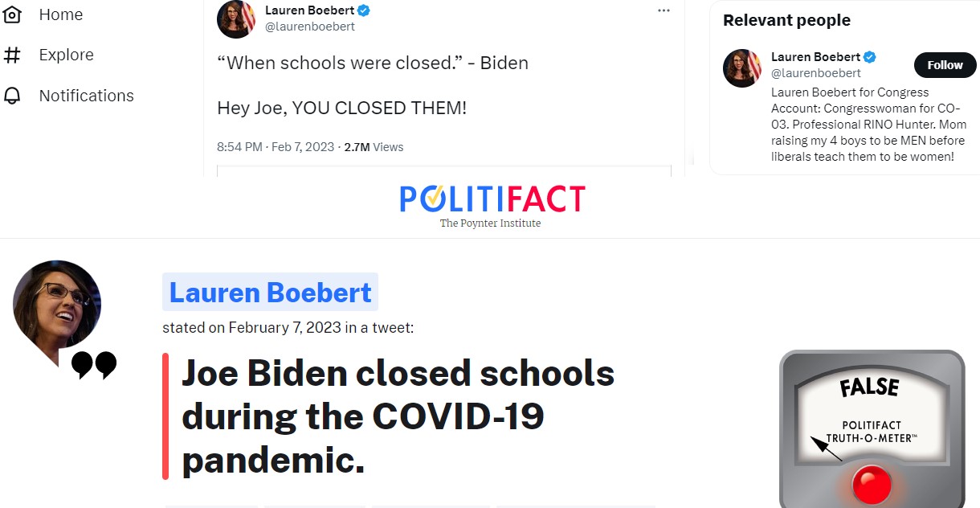Screen dimensions: 980x508
Task: Open Lauren Boebert's name under Relevant people
Action: [815, 57]
